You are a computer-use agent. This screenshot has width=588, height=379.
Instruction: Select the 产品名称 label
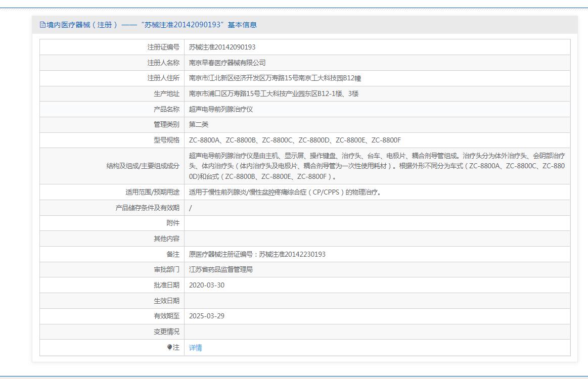166,109
